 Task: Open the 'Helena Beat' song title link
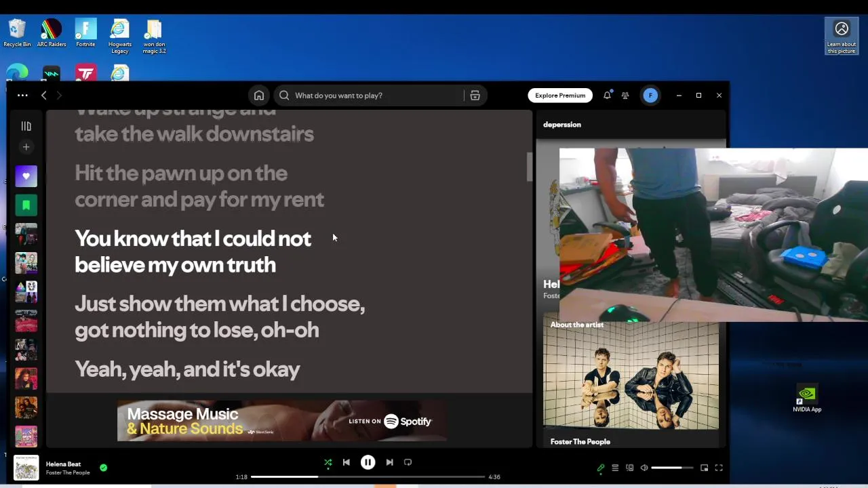[63, 464]
